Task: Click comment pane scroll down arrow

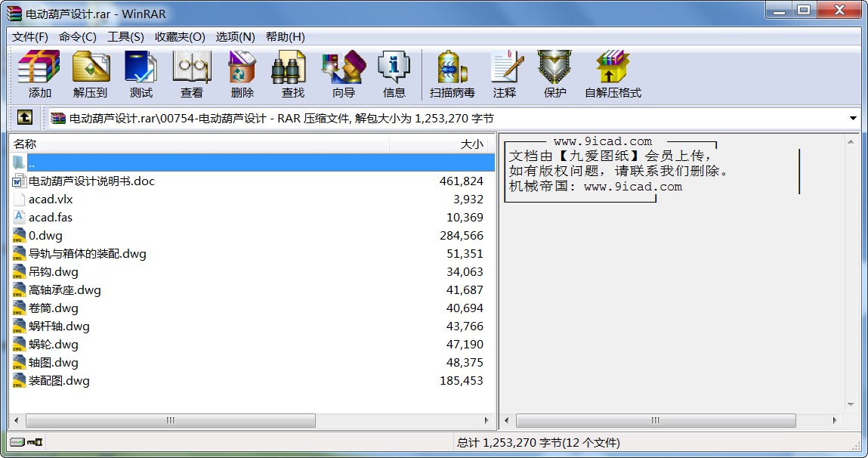Action: [851, 405]
